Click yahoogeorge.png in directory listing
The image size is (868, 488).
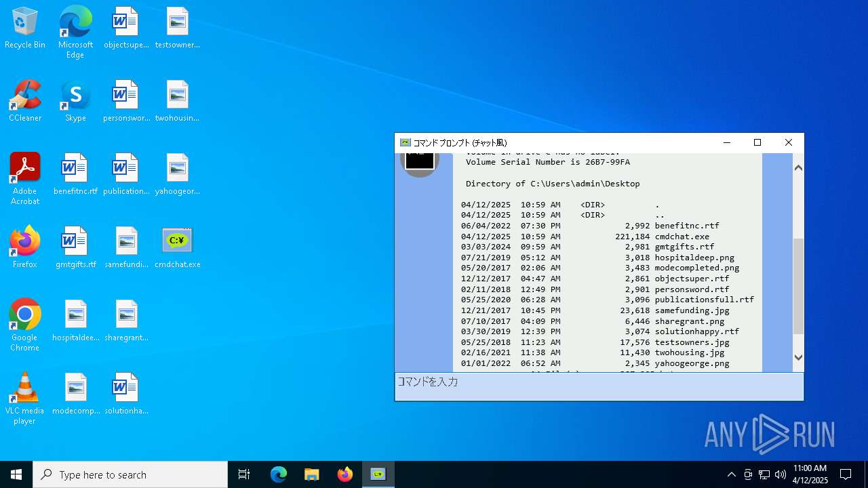pos(692,363)
